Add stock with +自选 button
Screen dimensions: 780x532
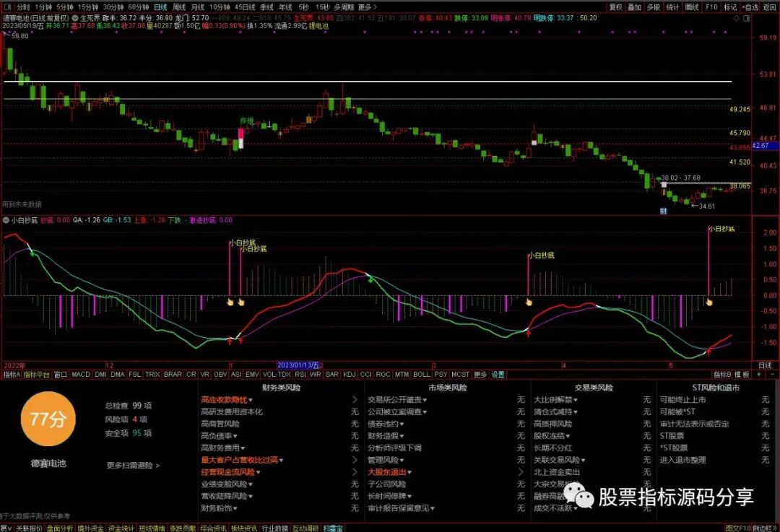tap(750, 7)
